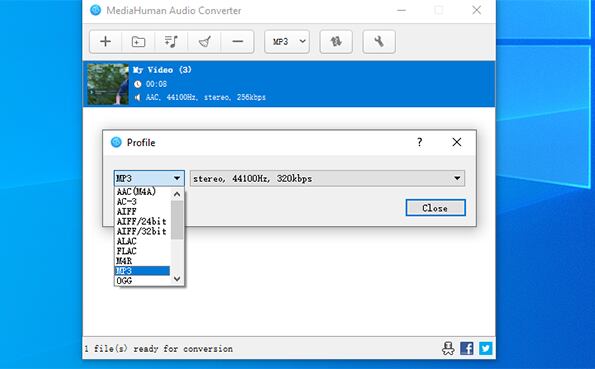Close the Profile dialog with its X
Viewport: 595px width, 369px height.
(x=457, y=142)
